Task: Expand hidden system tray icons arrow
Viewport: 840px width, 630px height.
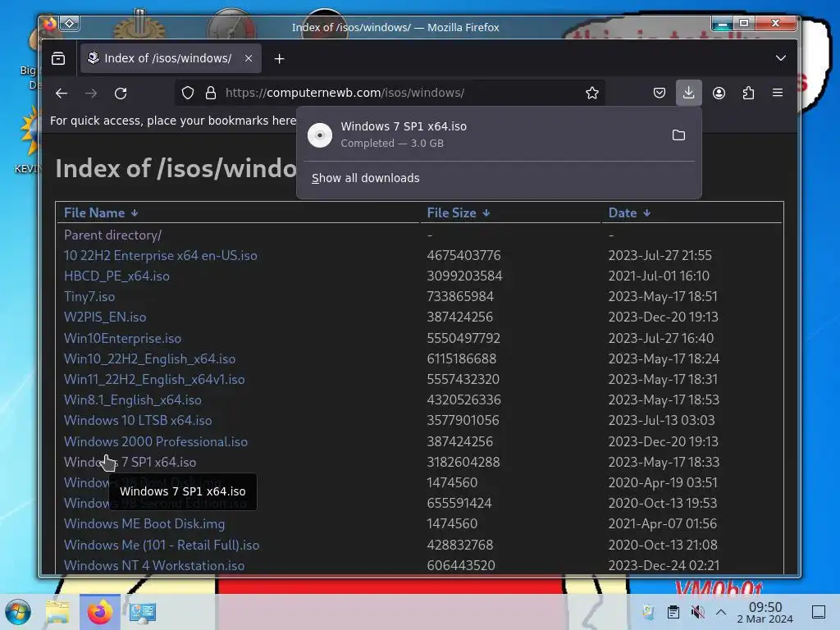Action: point(721,612)
